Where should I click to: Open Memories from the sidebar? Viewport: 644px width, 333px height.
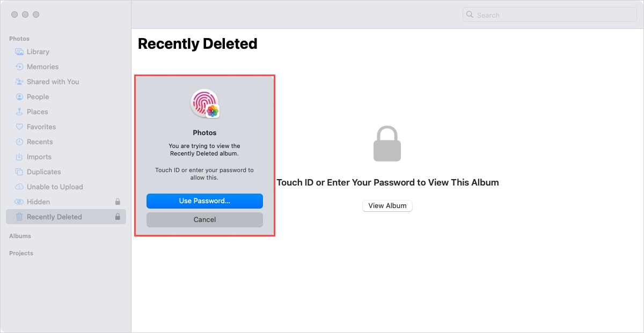pyautogui.click(x=18, y=66)
